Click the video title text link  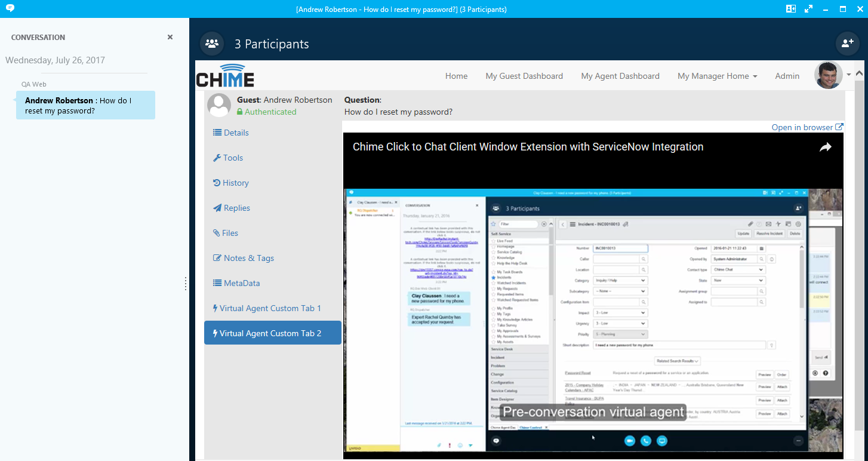[x=528, y=147]
